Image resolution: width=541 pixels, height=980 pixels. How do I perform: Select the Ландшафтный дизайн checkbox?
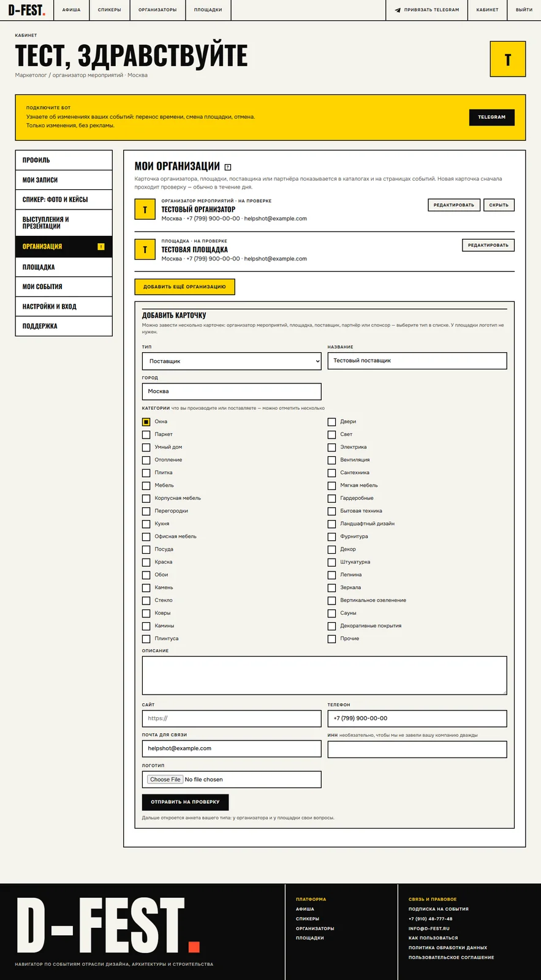331,524
